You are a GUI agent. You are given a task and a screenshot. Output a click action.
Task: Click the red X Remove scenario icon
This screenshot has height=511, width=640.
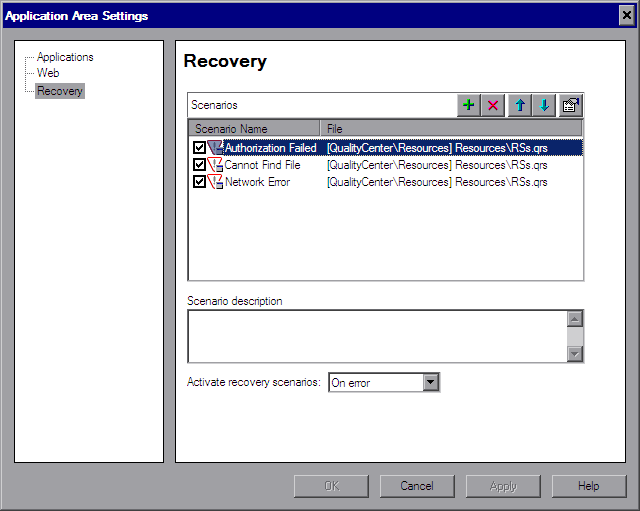[x=493, y=106]
